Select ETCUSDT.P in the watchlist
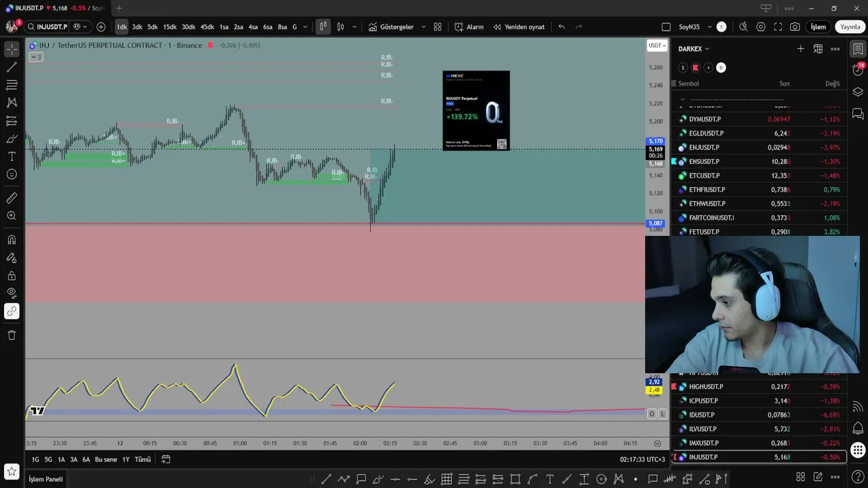Screen dimensions: 868x488 tap(759, 176)
